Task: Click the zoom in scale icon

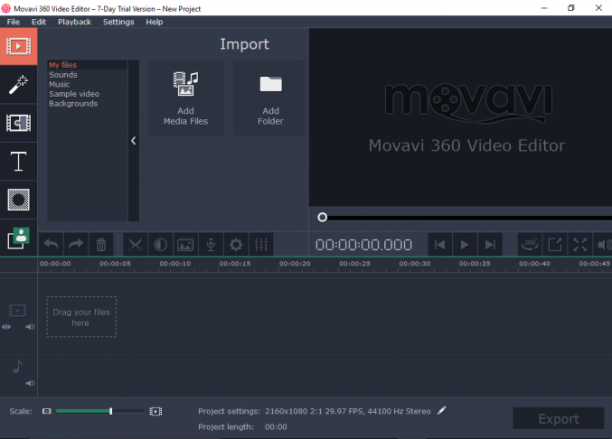Action: pyautogui.click(x=156, y=411)
